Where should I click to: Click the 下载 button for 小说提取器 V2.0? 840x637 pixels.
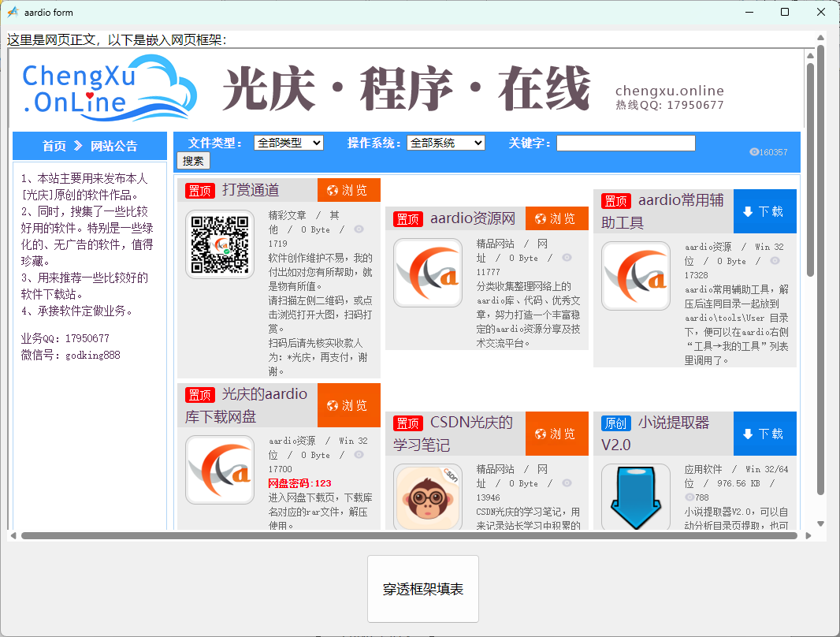coord(764,434)
